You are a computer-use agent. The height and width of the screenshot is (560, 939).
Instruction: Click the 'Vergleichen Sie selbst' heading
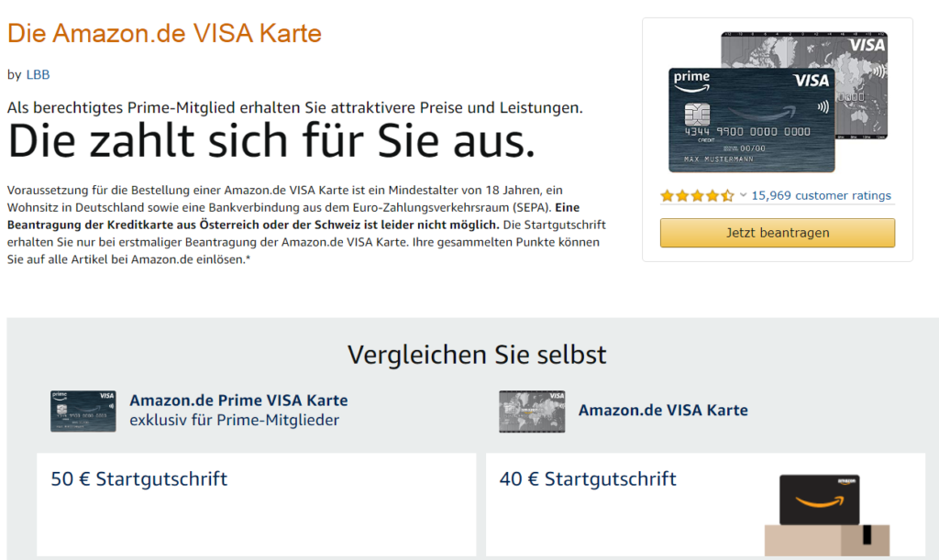point(477,355)
